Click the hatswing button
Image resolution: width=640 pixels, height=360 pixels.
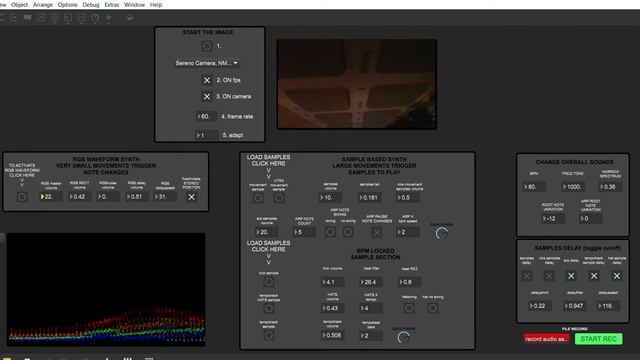pos(409,308)
